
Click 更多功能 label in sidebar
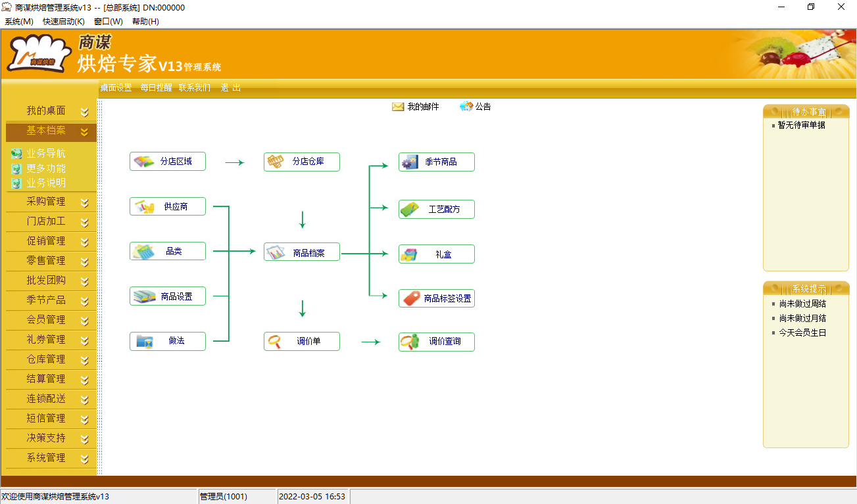point(46,169)
